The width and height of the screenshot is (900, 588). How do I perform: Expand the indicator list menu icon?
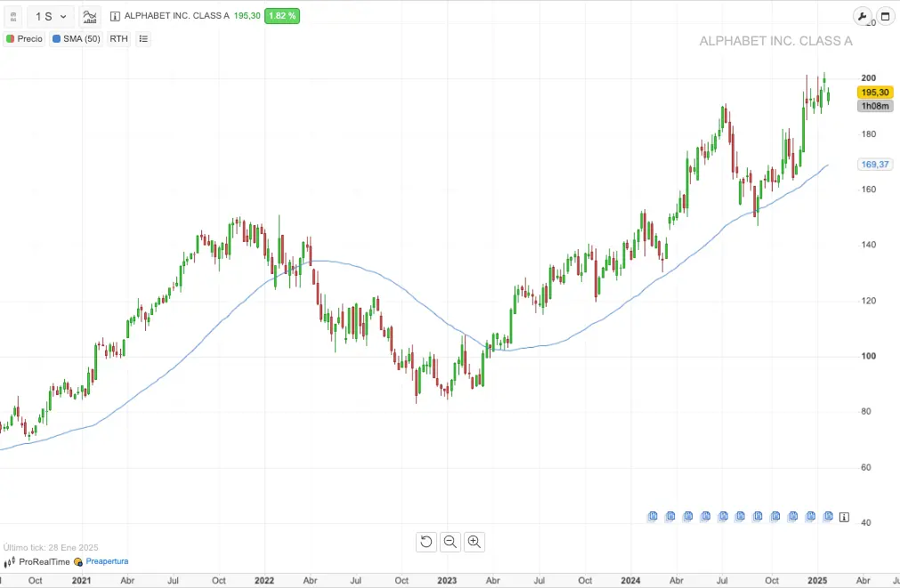[x=144, y=39]
